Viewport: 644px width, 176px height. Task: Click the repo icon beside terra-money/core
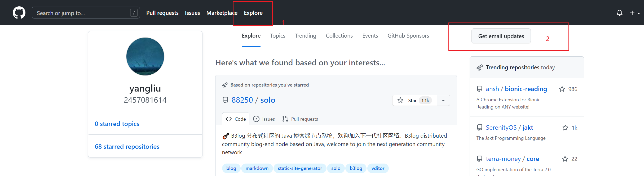(480, 159)
